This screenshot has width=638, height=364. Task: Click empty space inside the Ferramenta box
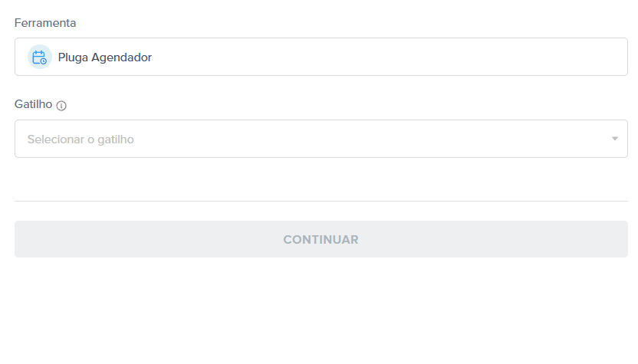tap(386, 57)
